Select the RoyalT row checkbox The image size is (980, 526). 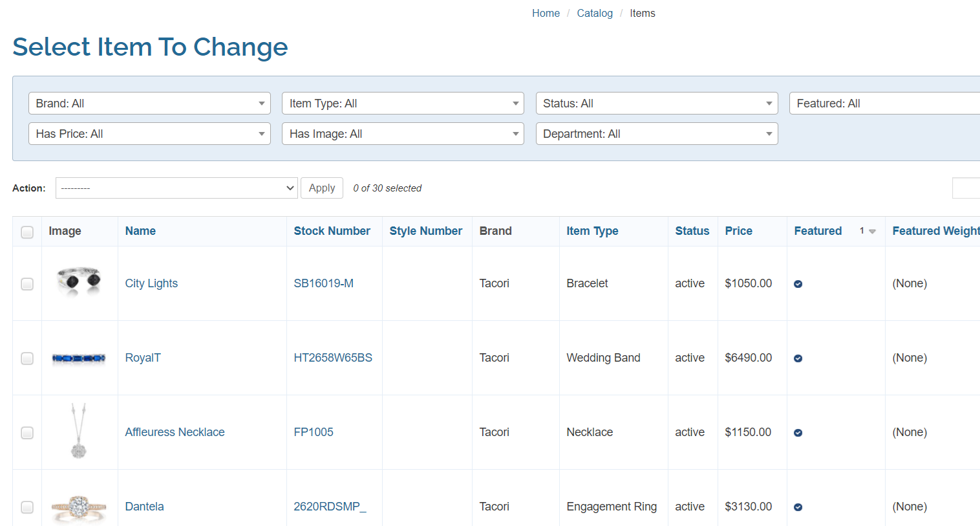click(27, 358)
